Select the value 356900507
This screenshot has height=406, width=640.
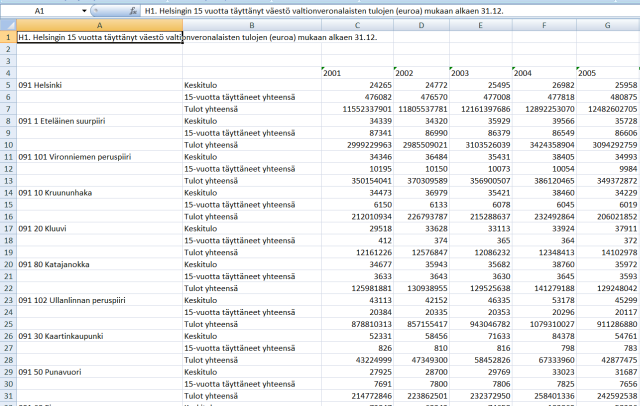pos(480,181)
